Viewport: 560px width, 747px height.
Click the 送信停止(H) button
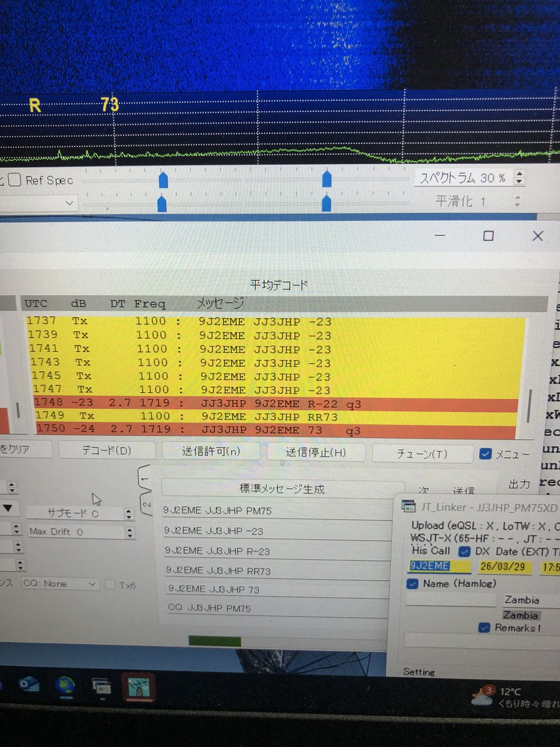315,453
